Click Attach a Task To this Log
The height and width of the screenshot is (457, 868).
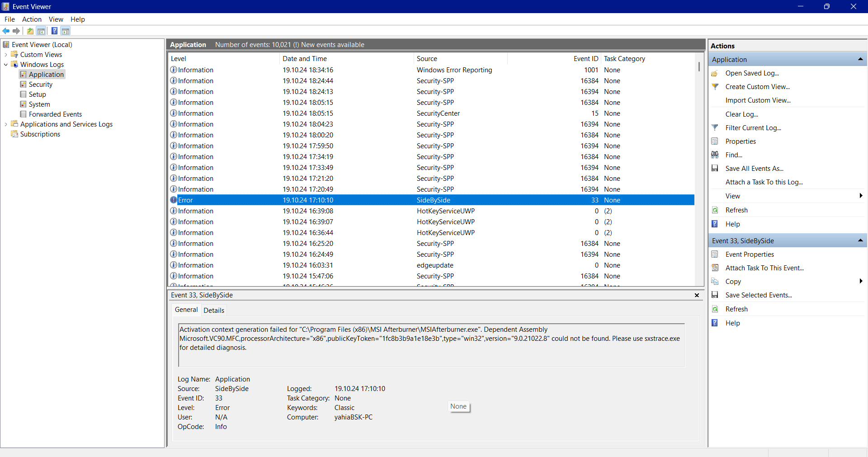[764, 182]
